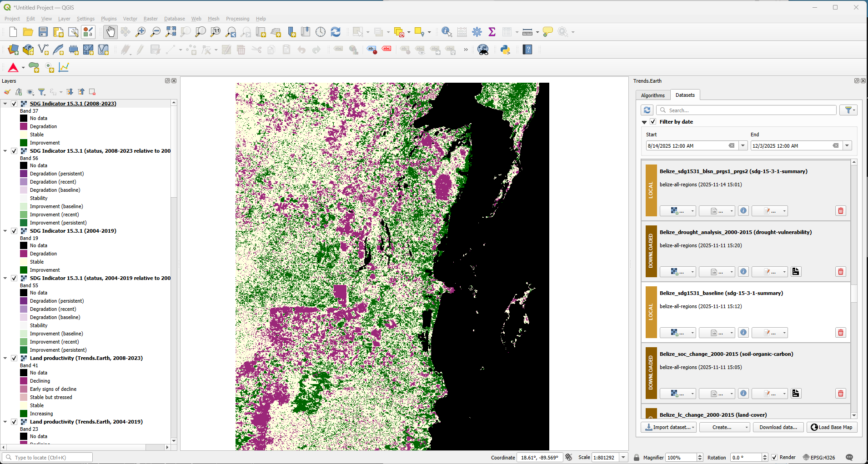Clear the End date field
Image resolution: width=868 pixels, height=464 pixels.
coord(836,146)
